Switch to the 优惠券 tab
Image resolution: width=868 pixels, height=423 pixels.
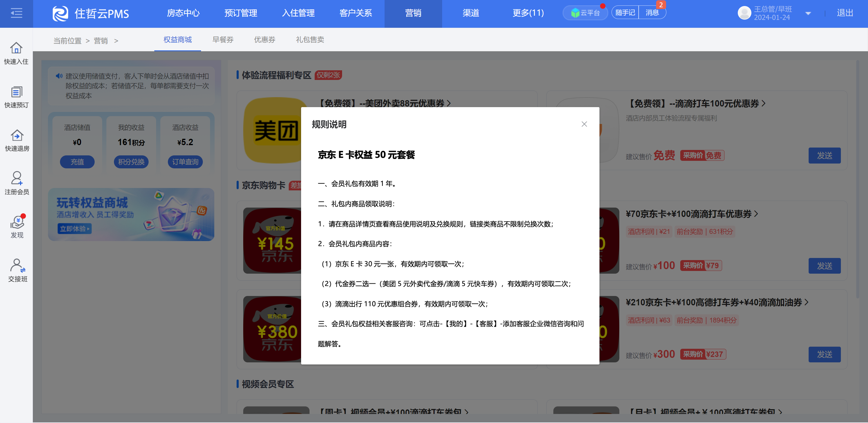point(265,40)
